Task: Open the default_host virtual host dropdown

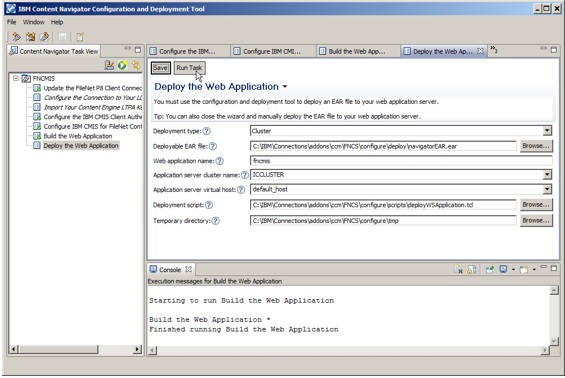Action: (547, 190)
